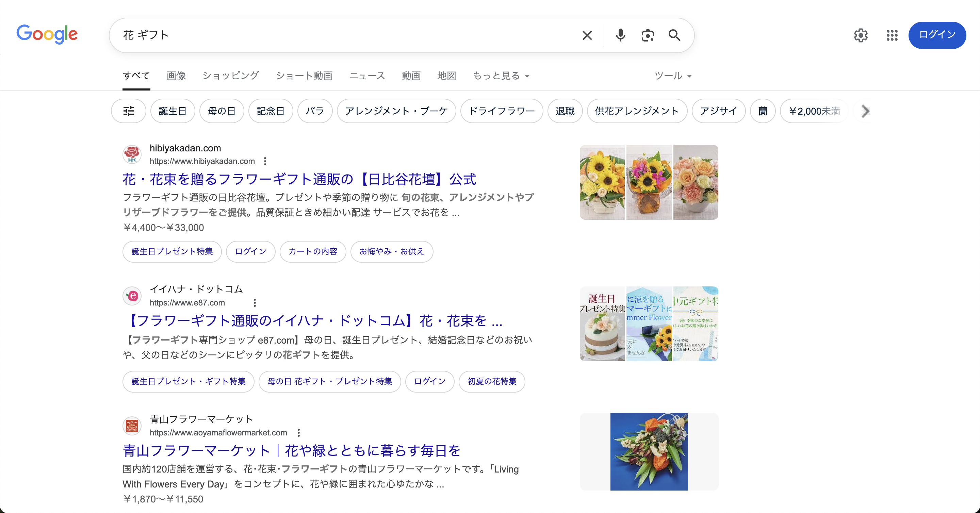Open ログイン sitelink under hibiyakadan result
Image resolution: width=980 pixels, height=513 pixels.
point(251,252)
